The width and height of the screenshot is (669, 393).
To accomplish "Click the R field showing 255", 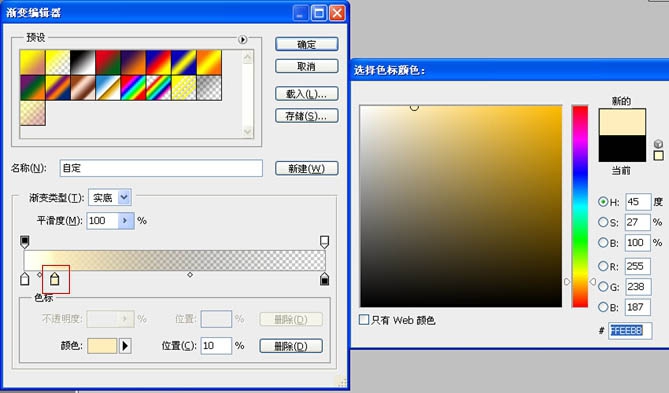I will 638,266.
